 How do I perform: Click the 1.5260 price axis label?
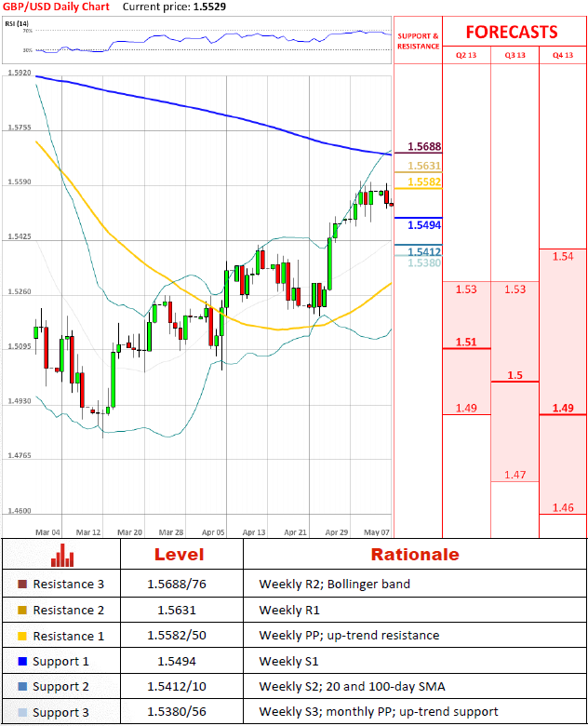(x=20, y=291)
